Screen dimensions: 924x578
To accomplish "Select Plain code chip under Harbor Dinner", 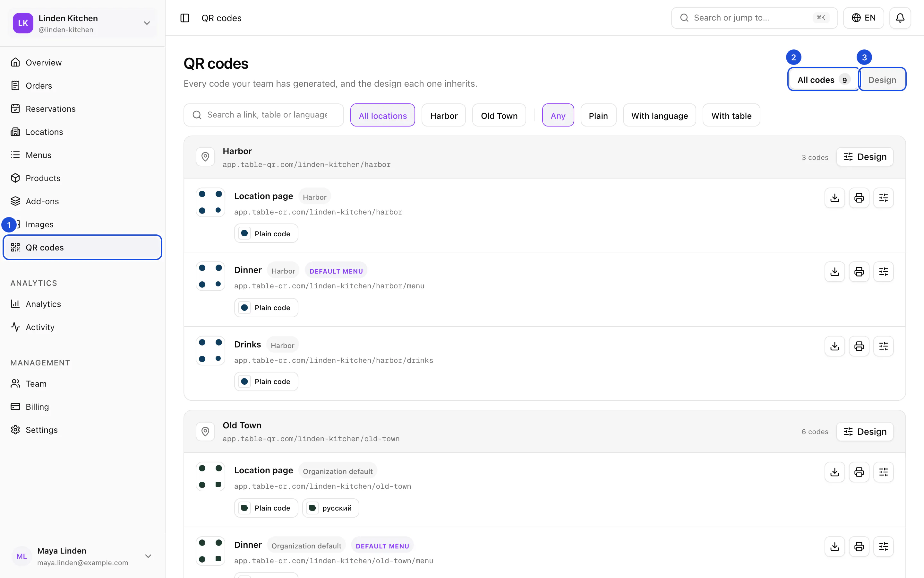I will point(266,308).
